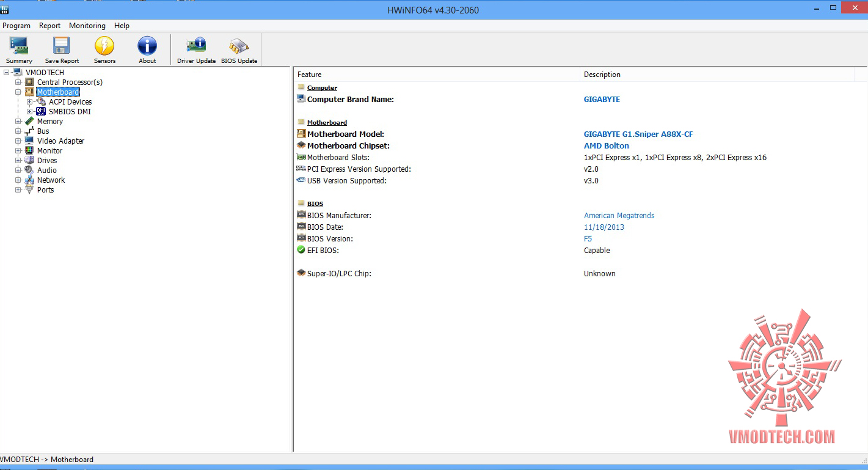Viewport: 868px width, 470px height.
Task: Click the Save Report floppy icon
Action: point(62,46)
